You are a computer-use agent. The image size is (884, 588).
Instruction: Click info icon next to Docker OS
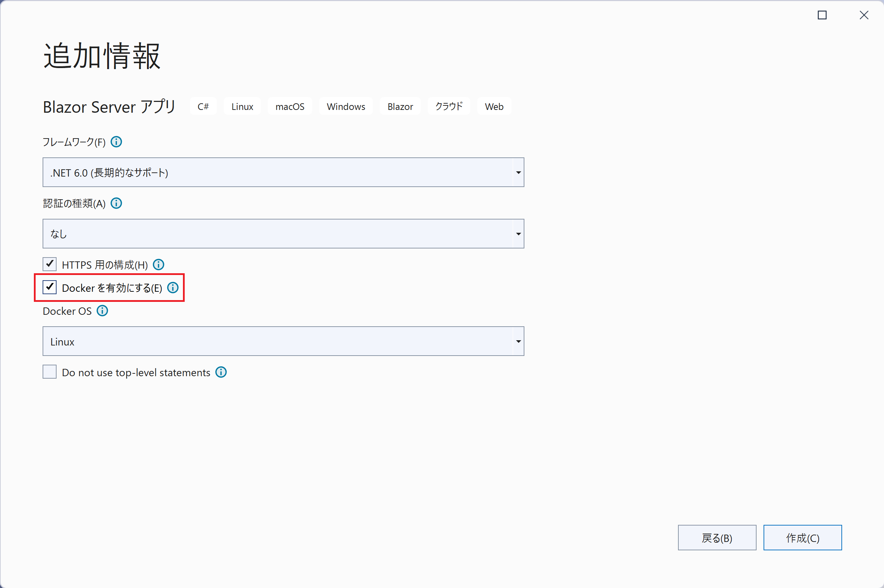coord(102,311)
